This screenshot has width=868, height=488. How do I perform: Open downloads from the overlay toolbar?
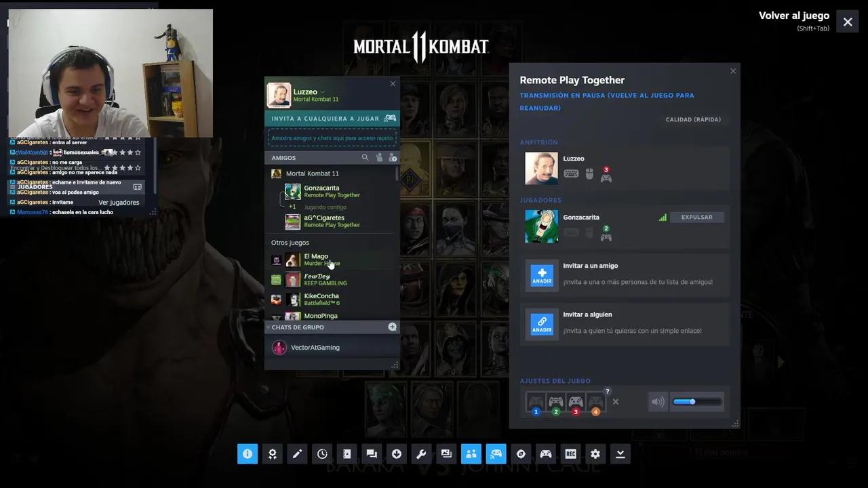pyautogui.click(x=397, y=454)
